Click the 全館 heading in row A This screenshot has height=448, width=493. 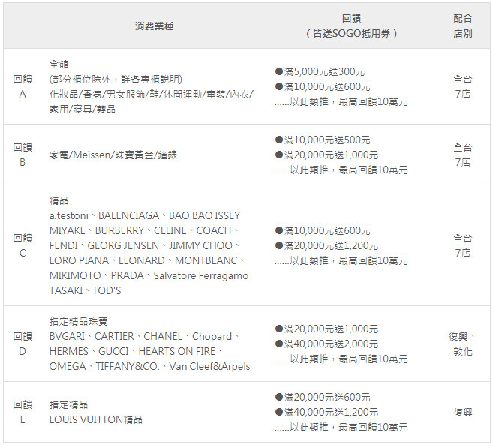[59, 64]
